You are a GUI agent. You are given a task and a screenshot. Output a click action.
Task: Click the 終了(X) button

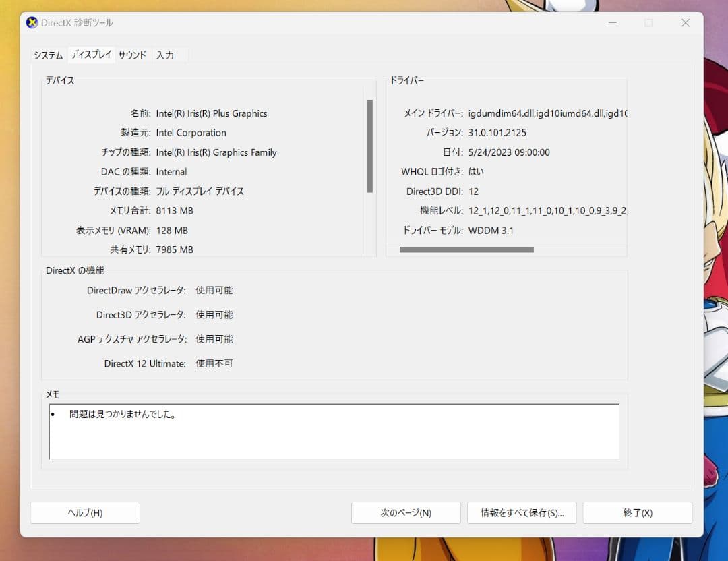tap(636, 512)
